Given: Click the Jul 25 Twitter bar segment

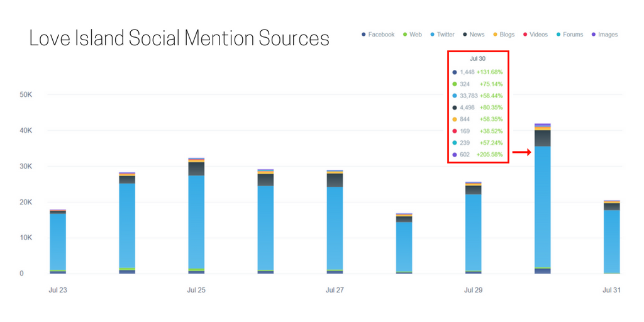Looking at the screenshot, I should [x=196, y=222].
